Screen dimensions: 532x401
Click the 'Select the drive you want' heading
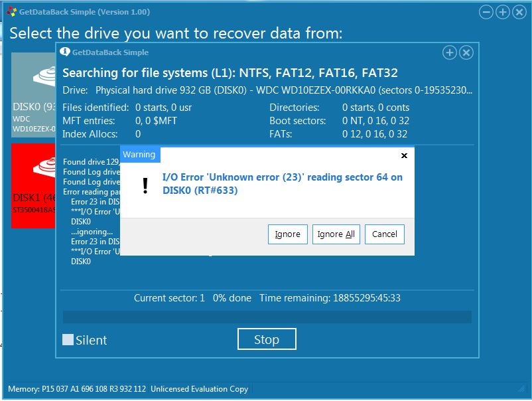[x=176, y=33]
